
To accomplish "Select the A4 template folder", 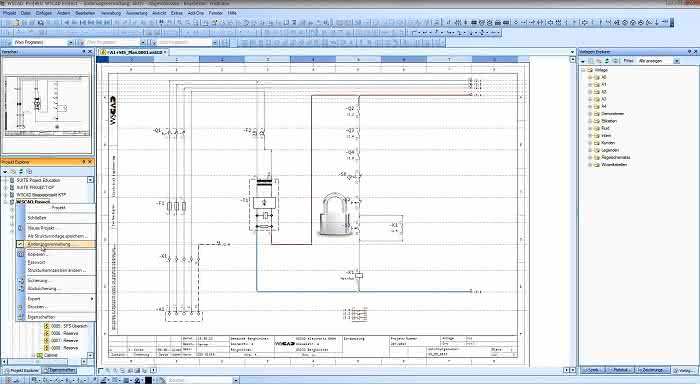I will (604, 106).
